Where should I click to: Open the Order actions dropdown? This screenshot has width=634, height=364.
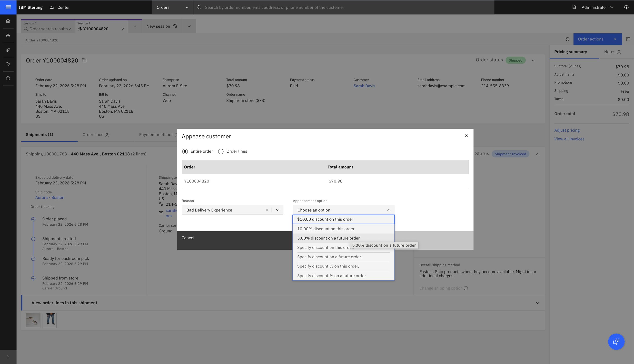click(x=597, y=39)
